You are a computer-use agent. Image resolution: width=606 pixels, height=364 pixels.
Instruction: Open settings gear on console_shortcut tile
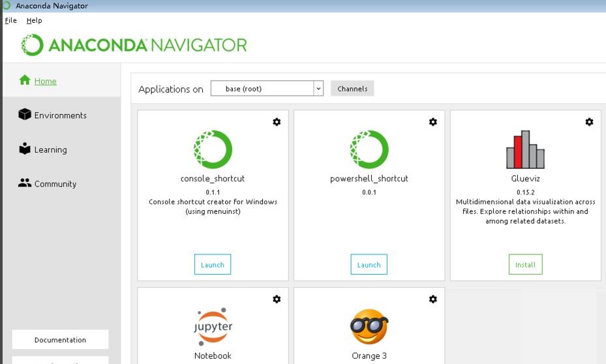point(277,122)
